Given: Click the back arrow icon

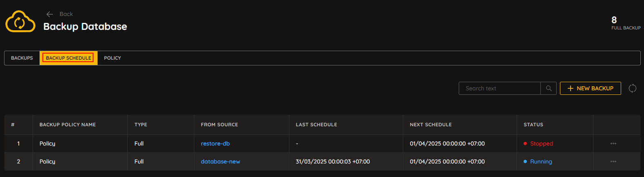Looking at the screenshot, I should tap(50, 14).
